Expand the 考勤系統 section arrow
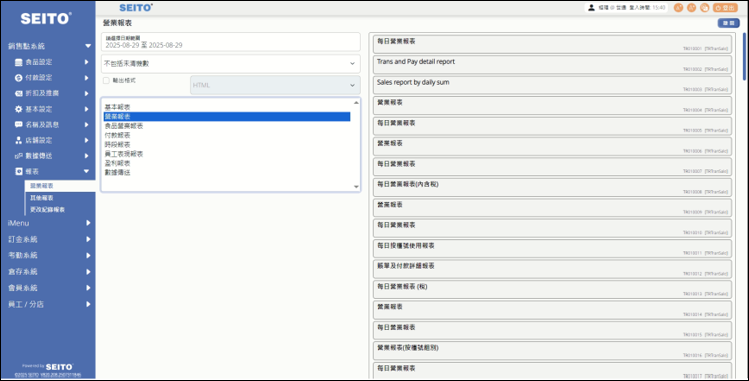749x381 pixels. 88,255
